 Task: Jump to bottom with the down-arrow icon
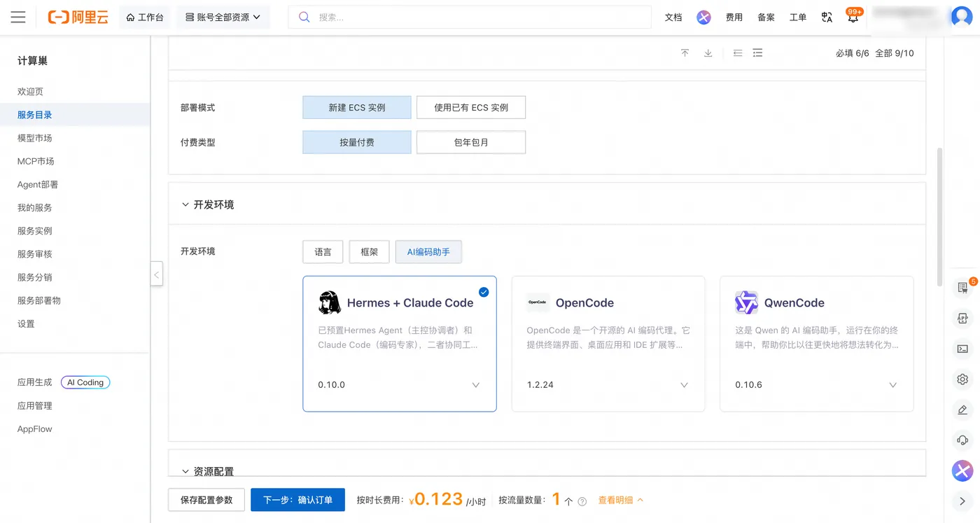(708, 53)
